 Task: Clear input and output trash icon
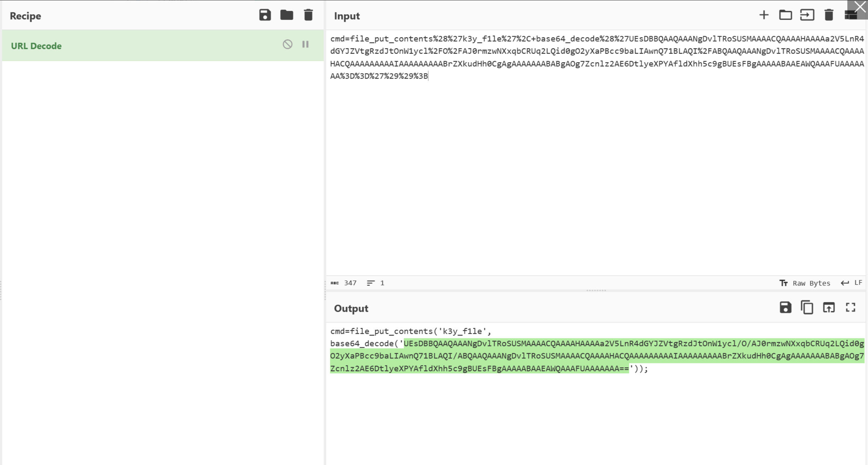[829, 15]
